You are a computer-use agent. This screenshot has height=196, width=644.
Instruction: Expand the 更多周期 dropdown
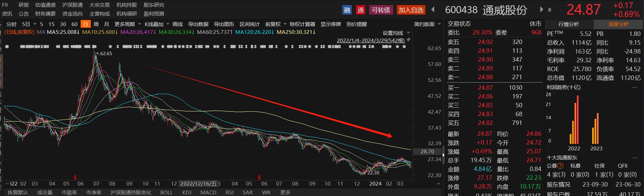click(127, 24)
